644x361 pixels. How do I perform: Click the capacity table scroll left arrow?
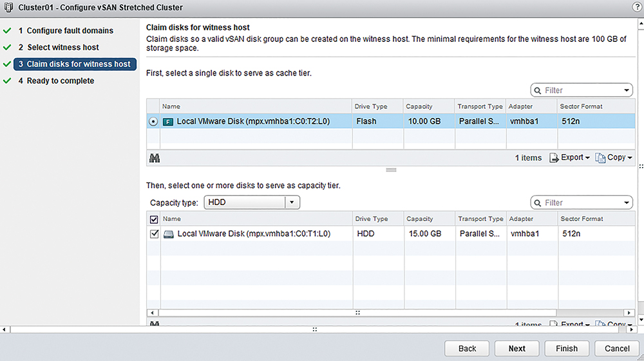[x=152, y=313]
